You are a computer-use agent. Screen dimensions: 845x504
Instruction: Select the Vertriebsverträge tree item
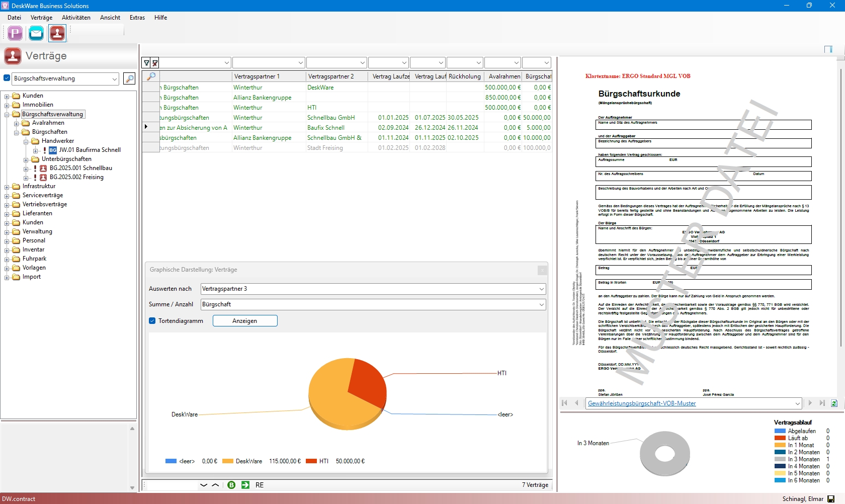pos(45,204)
